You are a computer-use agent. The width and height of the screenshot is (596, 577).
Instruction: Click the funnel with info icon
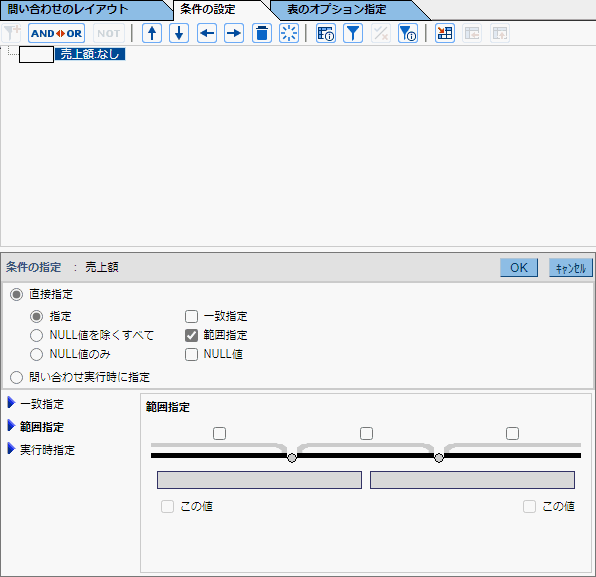[x=408, y=33]
